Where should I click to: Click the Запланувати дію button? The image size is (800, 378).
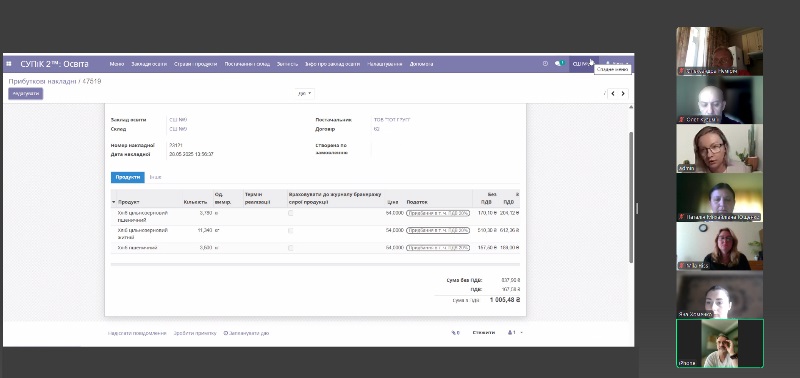click(x=246, y=333)
